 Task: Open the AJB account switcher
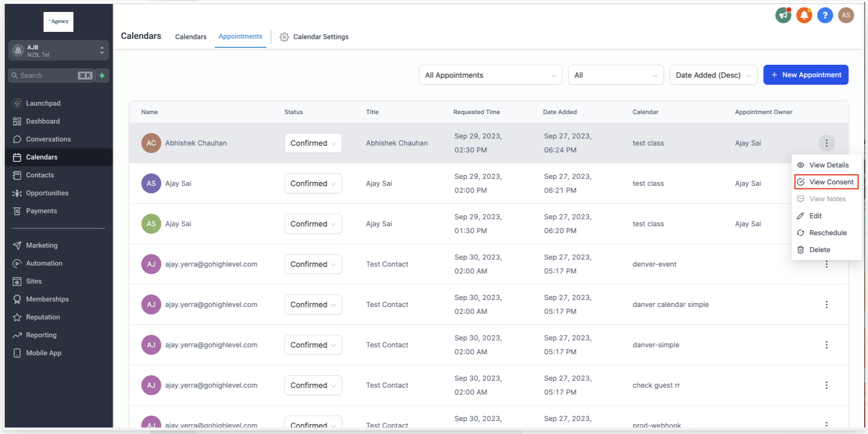[x=59, y=50]
